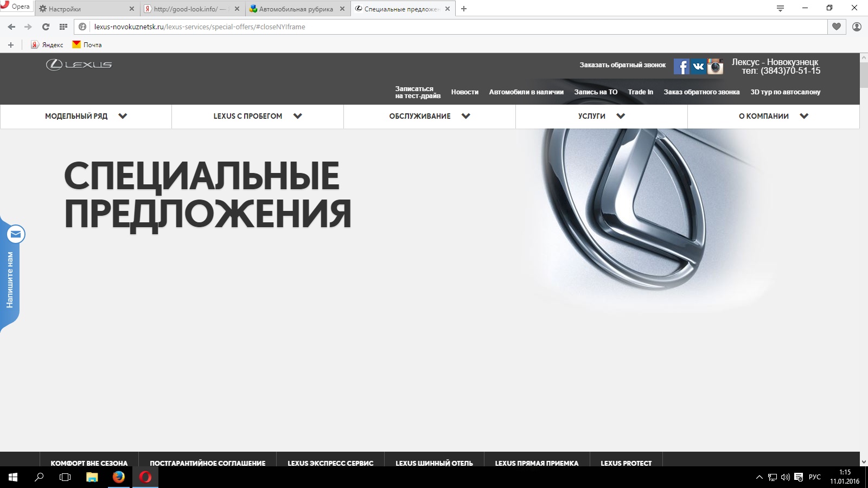
Task: Close the good-look.info tab
Action: tap(237, 9)
